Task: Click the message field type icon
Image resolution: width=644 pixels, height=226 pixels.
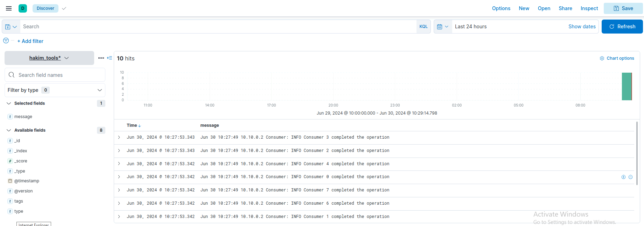Action: click(10, 117)
